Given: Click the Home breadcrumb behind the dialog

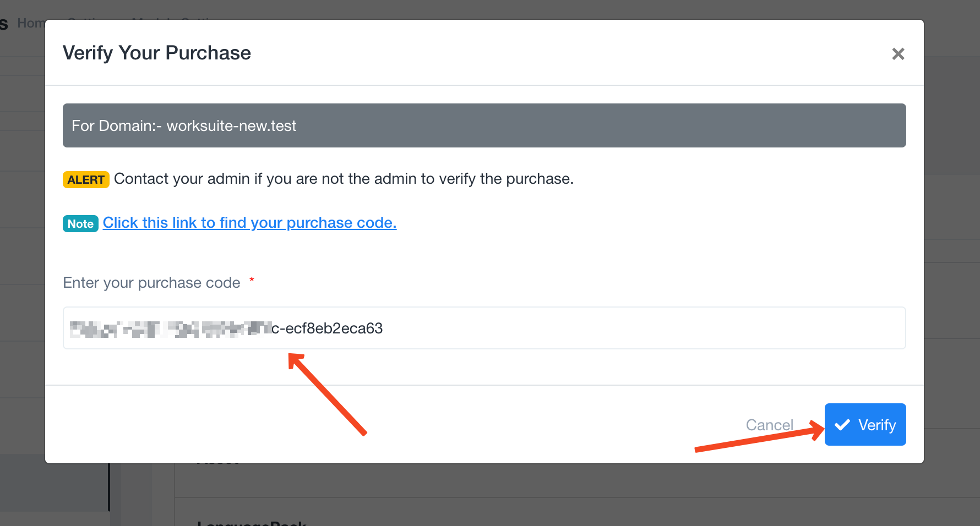Looking at the screenshot, I should [x=30, y=23].
